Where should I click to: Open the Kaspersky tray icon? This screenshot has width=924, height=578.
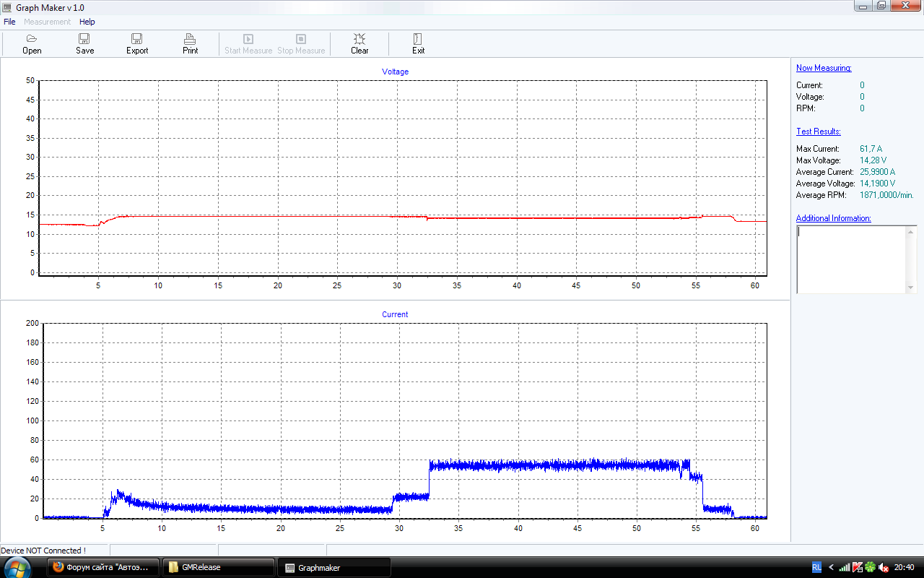point(858,568)
